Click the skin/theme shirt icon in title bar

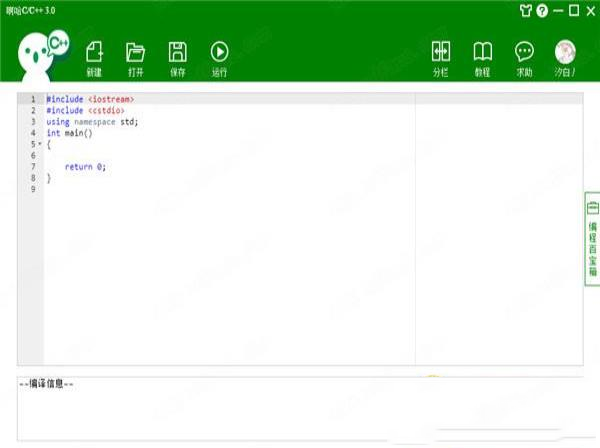coord(526,11)
